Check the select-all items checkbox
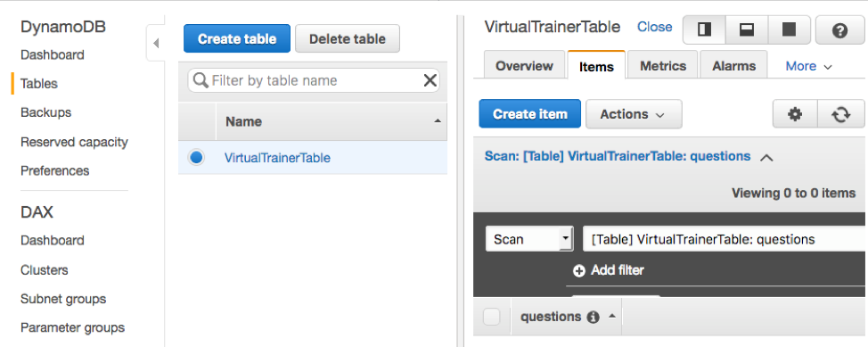Viewport: 868px width, 347px height. (492, 317)
